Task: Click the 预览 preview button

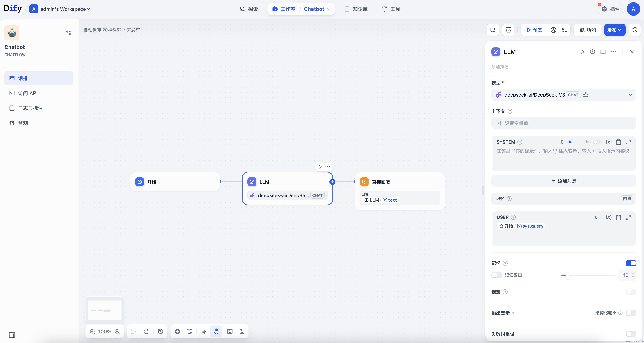Action: [534, 30]
